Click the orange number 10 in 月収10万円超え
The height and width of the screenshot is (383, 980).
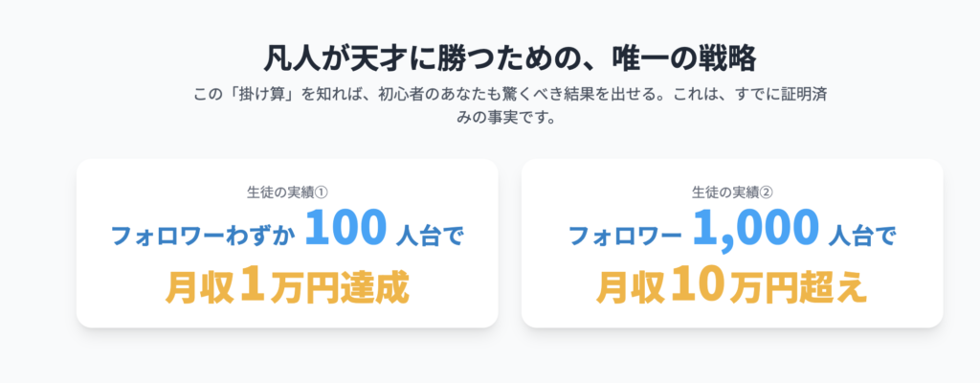pos(699,285)
